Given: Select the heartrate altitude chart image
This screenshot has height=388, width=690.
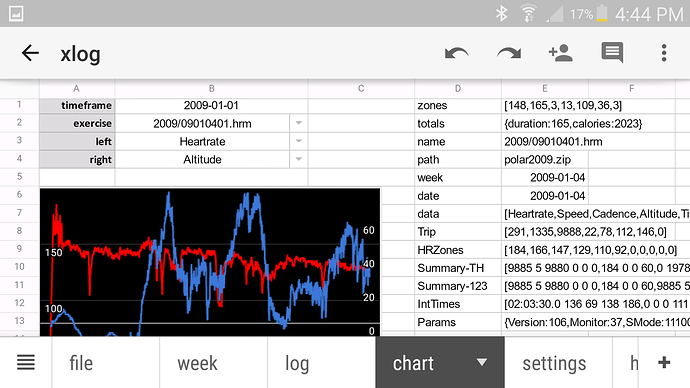Looking at the screenshot, I should tap(210, 262).
